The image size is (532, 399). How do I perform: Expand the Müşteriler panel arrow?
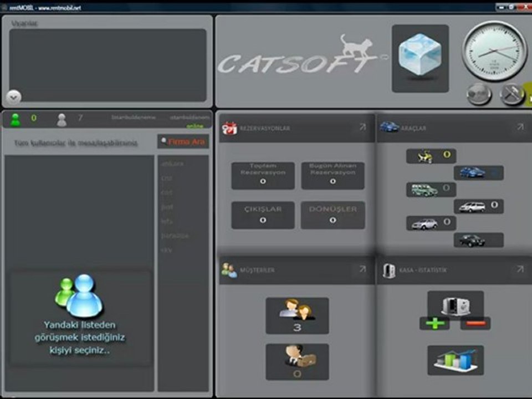362,269
